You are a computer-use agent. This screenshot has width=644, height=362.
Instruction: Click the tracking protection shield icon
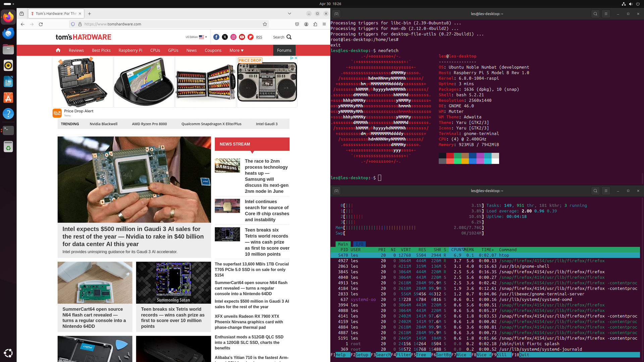tap(73, 24)
